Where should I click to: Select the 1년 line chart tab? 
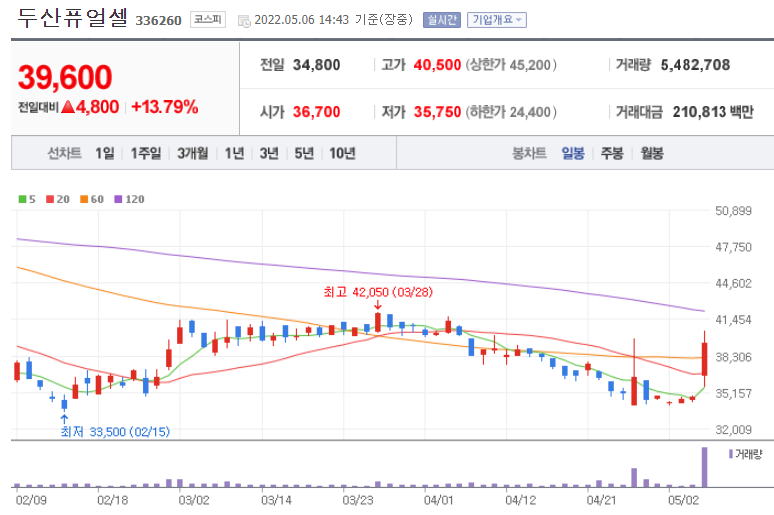[234, 153]
